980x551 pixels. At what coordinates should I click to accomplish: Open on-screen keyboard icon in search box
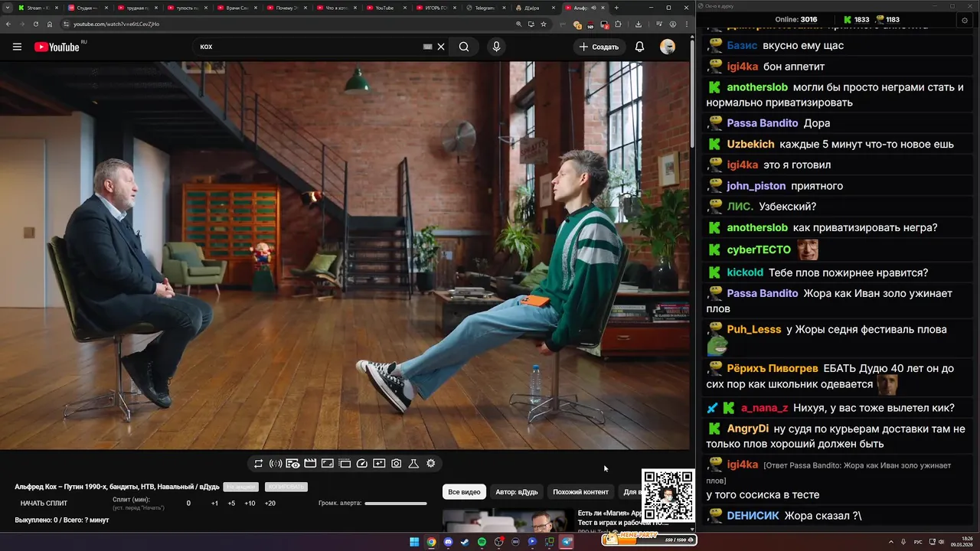(x=428, y=47)
